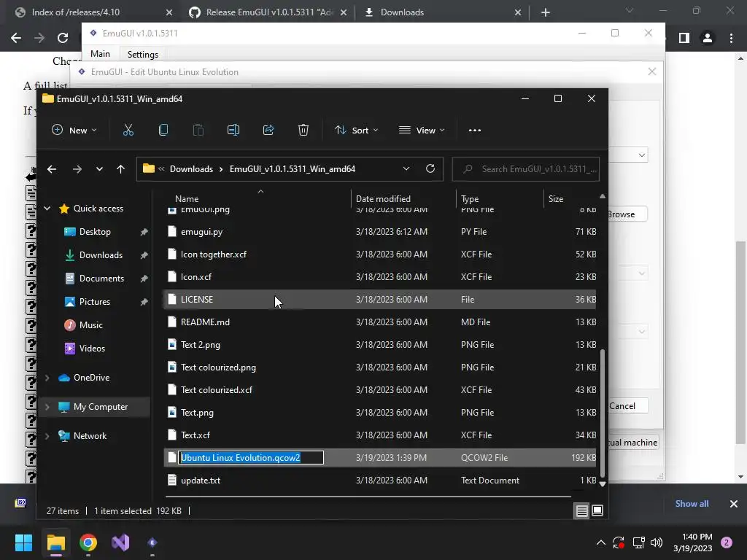The height and width of the screenshot is (560, 747).
Task: Open the Settings tab in EmuGUI
Action: (143, 54)
